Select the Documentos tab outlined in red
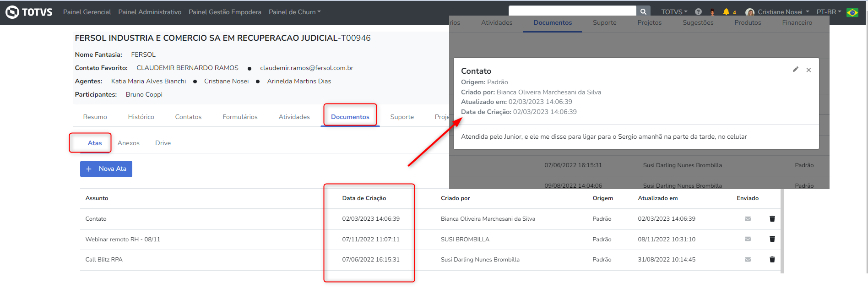The image size is (868, 305). pos(350,117)
